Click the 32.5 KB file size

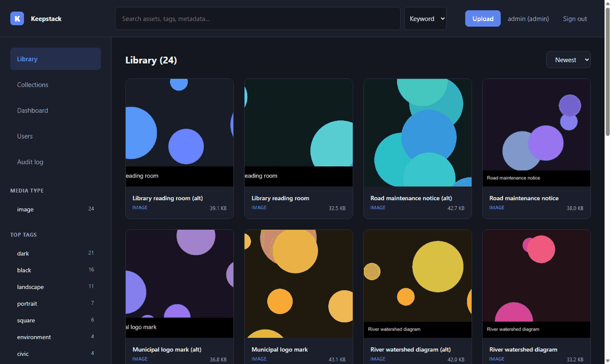337,208
